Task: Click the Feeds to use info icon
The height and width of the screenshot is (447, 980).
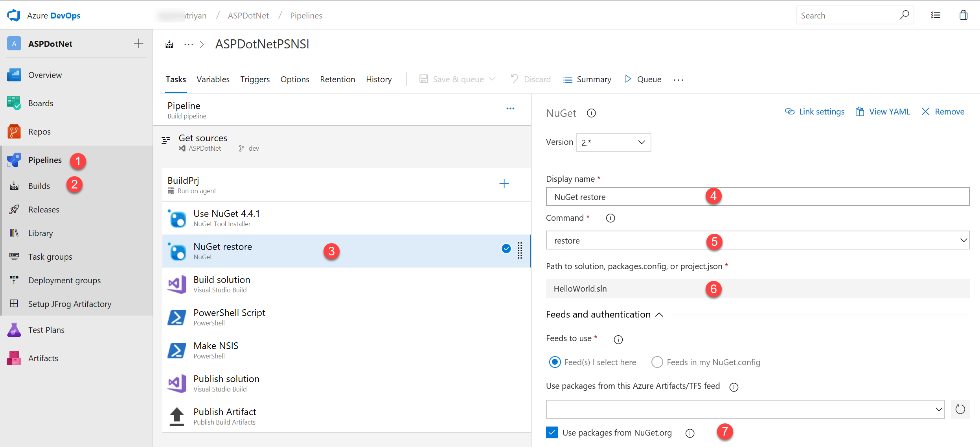Action: point(618,339)
